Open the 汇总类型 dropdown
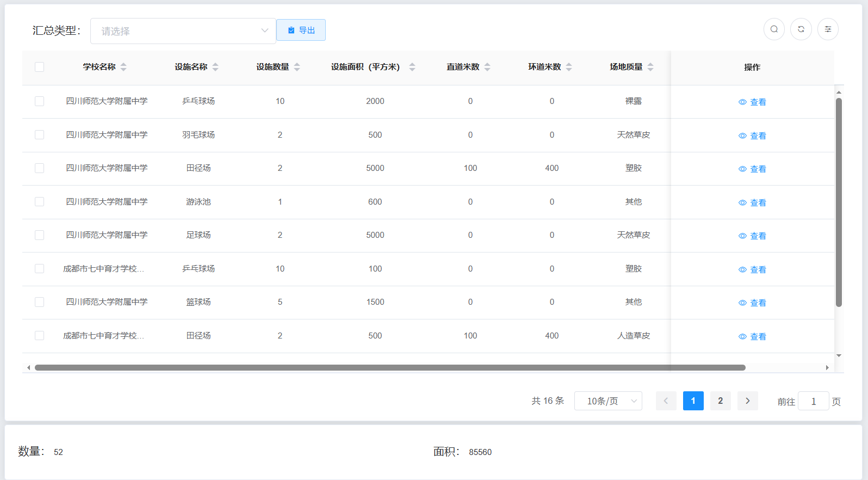The image size is (868, 480). 183,31
